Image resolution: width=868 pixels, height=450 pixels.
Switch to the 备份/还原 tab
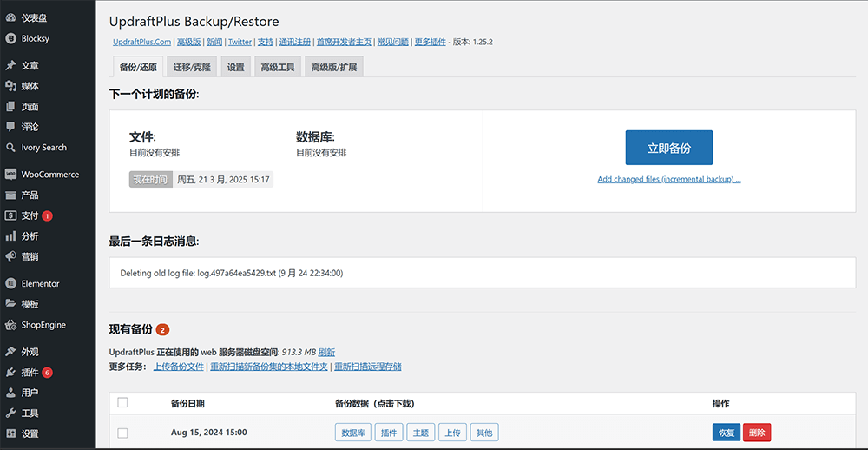click(x=138, y=67)
